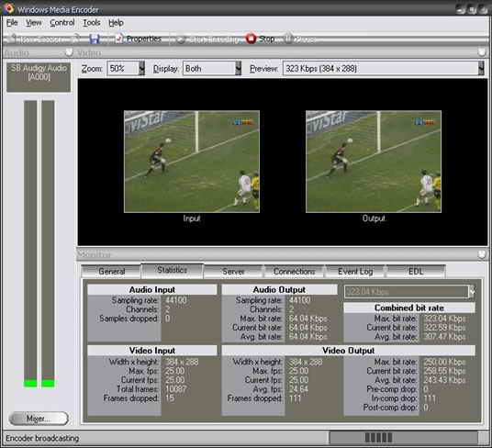Collapse the Video panel with its header button

point(482,52)
